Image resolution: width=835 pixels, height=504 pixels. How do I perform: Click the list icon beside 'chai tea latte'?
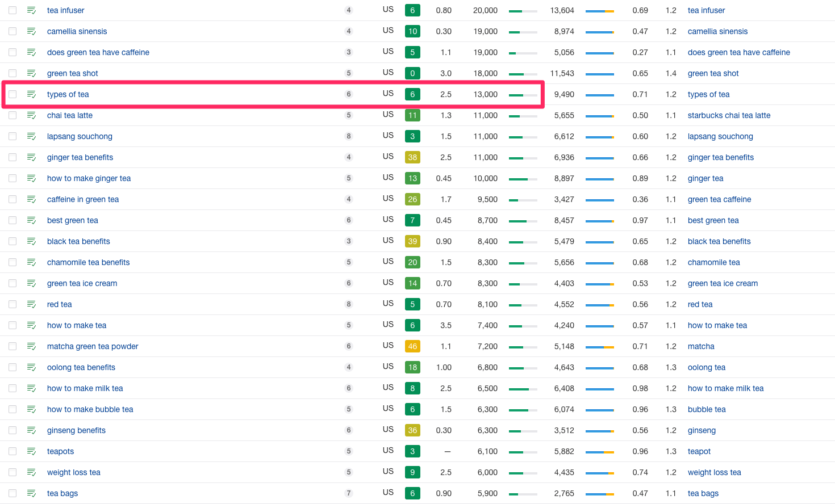click(32, 115)
